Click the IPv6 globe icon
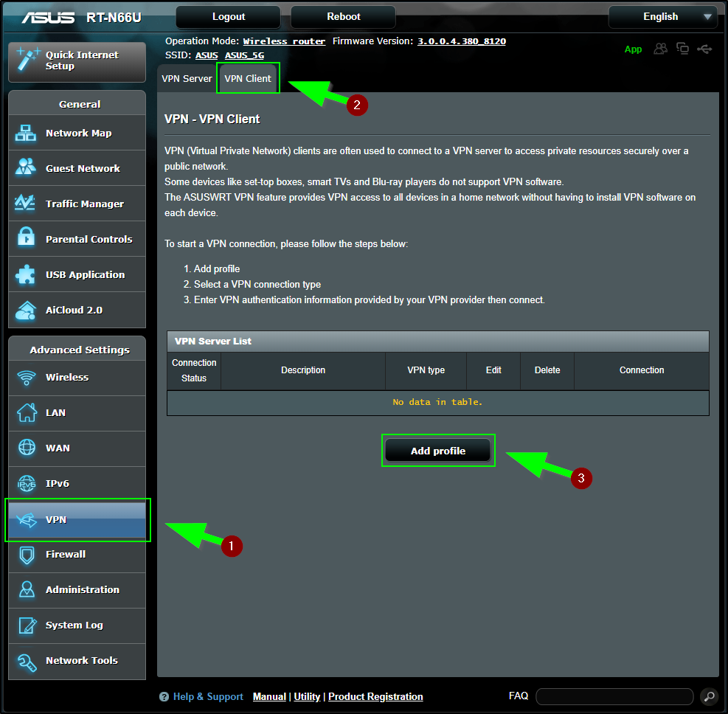The height and width of the screenshot is (714, 728). [27, 483]
